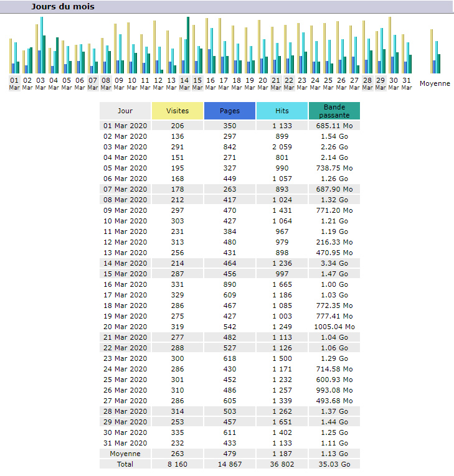Select the Hits column header

click(x=282, y=111)
